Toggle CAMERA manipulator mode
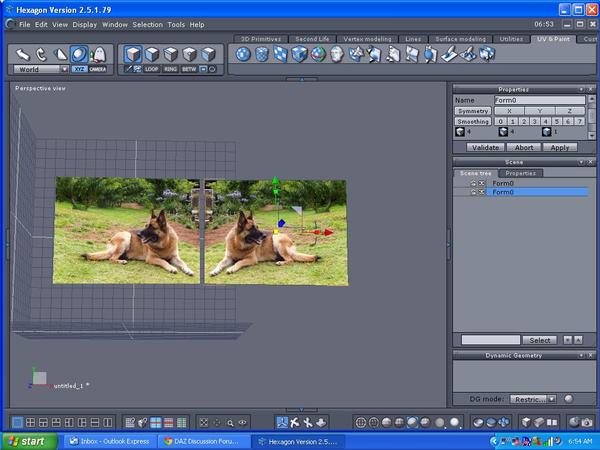600x450 pixels. (98, 69)
